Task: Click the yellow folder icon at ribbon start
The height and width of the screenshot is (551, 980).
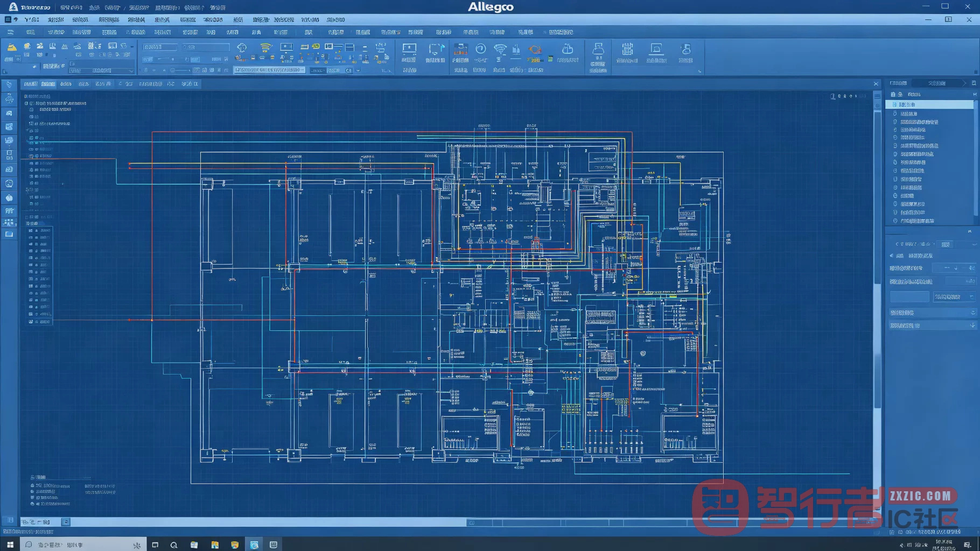Action: click(11, 47)
